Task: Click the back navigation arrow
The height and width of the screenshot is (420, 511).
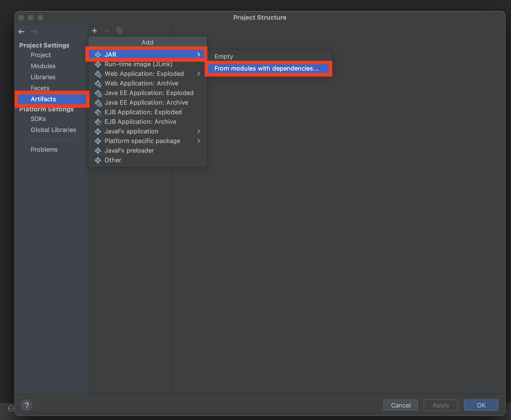Action: point(22,32)
